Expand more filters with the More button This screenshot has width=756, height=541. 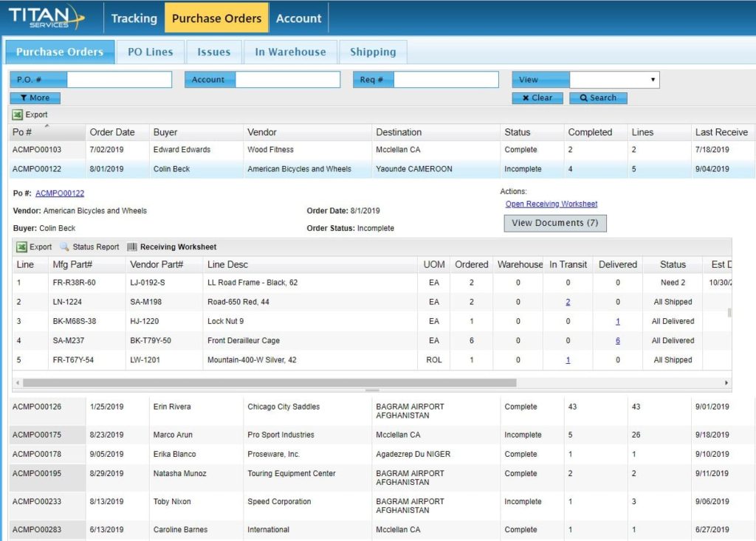[35, 97]
